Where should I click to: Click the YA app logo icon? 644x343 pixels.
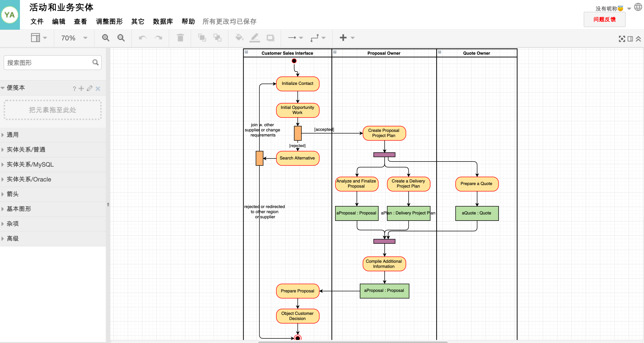pyautogui.click(x=10, y=15)
